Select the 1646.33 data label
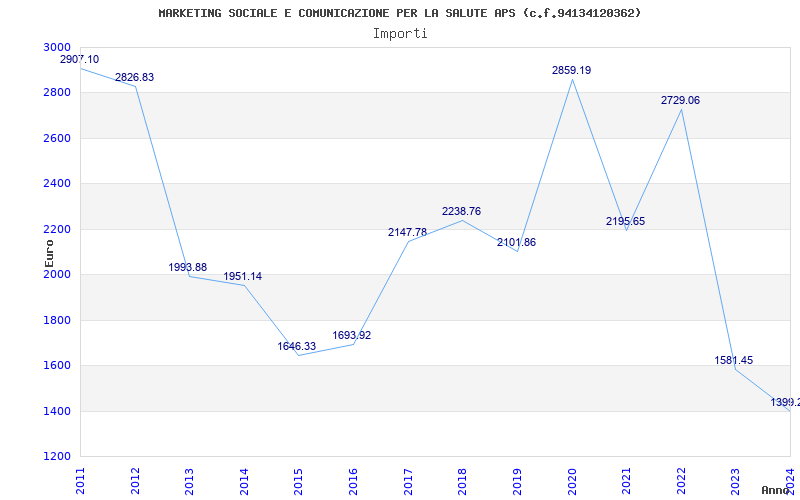800x500 pixels. tap(297, 346)
